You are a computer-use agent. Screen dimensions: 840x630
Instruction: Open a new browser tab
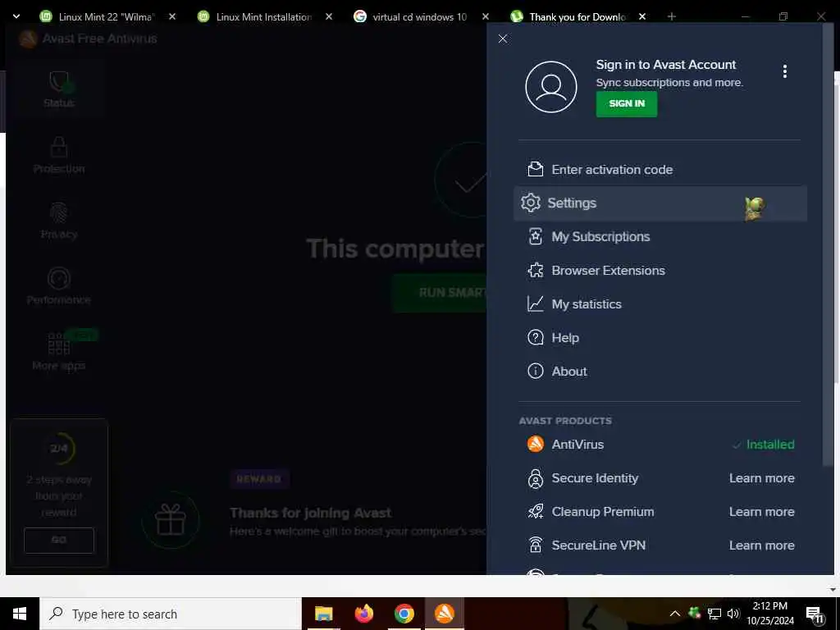(x=671, y=16)
